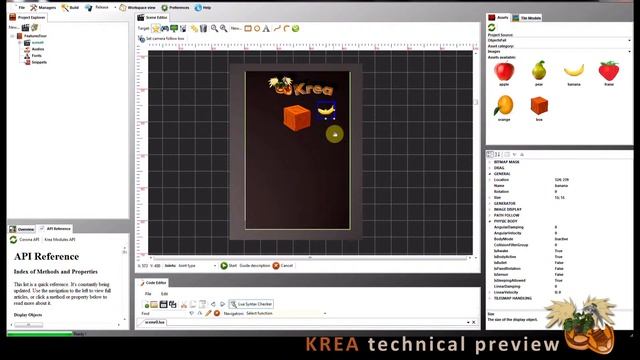Select the curve tool icon
This screenshot has height=360, width=640.
click(286, 28)
